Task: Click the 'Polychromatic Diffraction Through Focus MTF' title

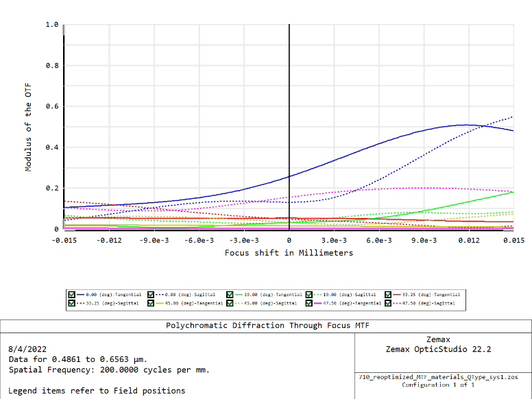Action: point(267,326)
